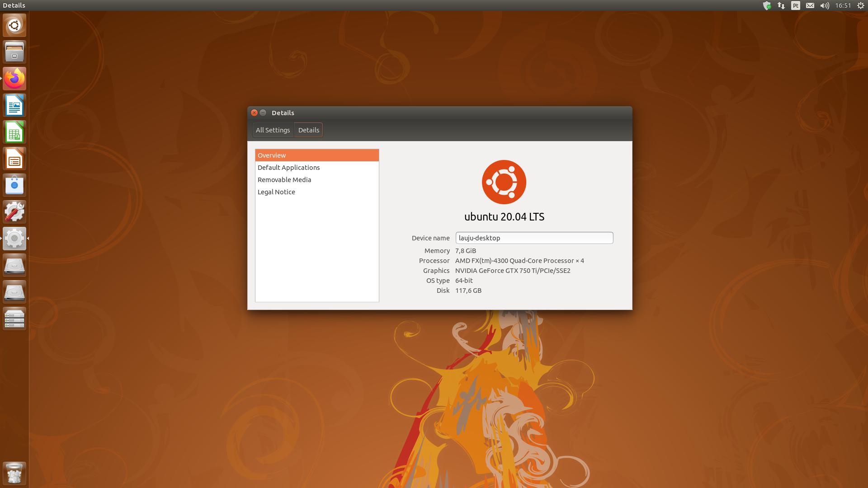Click the Device name text field

(x=534, y=238)
